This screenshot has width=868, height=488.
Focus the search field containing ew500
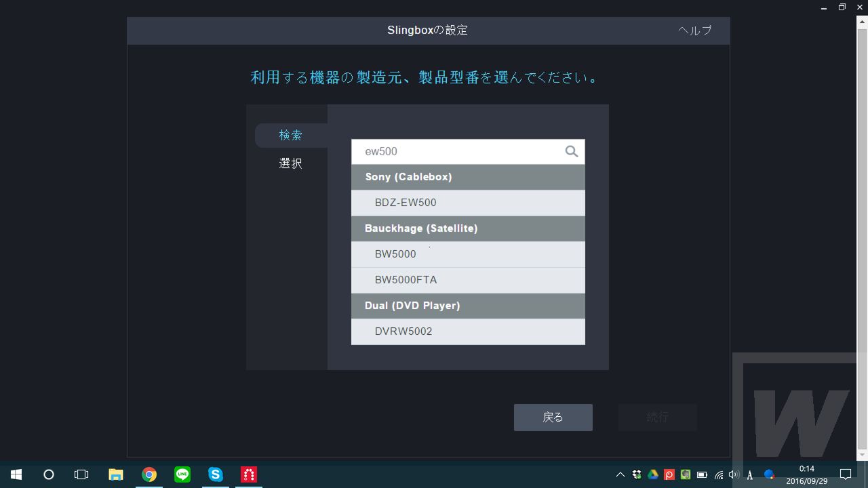click(x=468, y=152)
